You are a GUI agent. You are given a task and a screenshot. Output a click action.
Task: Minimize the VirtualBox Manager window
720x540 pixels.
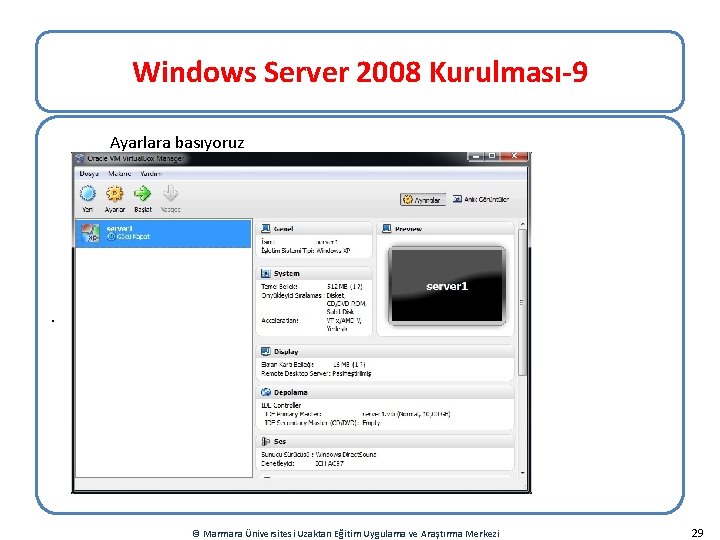476,157
